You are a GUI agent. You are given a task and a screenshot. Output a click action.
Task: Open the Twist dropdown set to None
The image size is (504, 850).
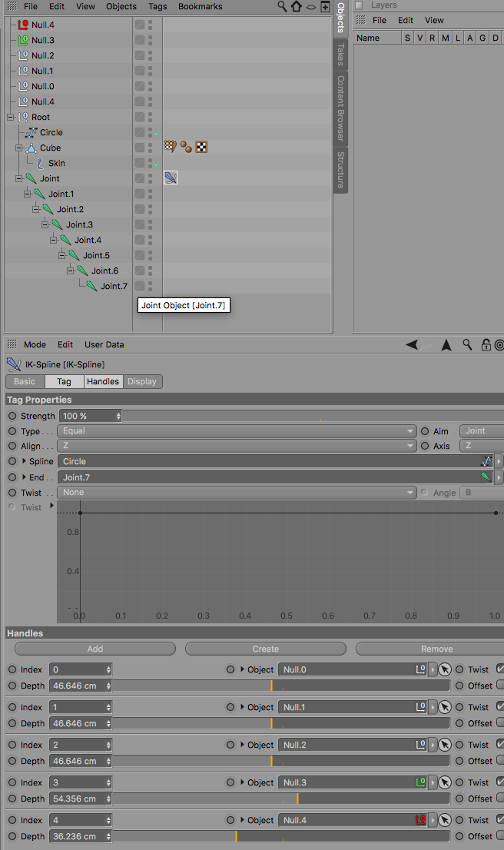[237, 492]
